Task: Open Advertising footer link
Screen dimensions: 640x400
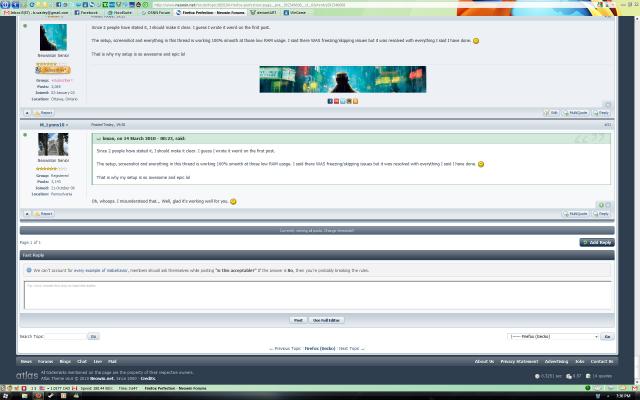Action: [x=556, y=362]
